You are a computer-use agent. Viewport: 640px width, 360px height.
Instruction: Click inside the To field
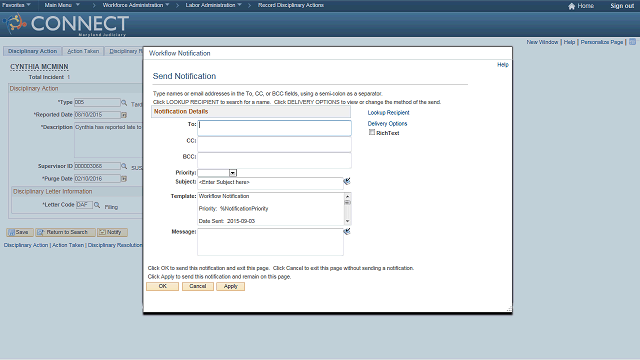pos(274,128)
